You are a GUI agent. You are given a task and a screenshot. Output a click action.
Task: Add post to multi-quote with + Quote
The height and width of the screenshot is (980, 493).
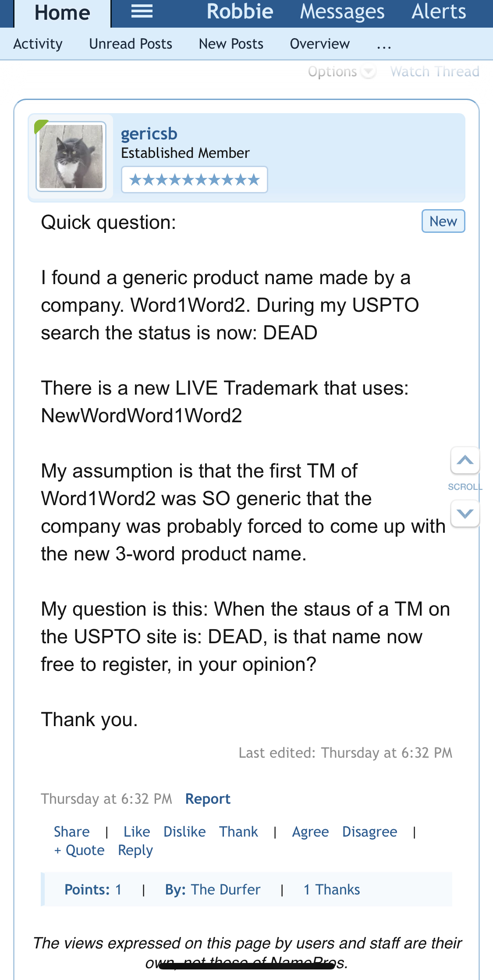tap(79, 851)
